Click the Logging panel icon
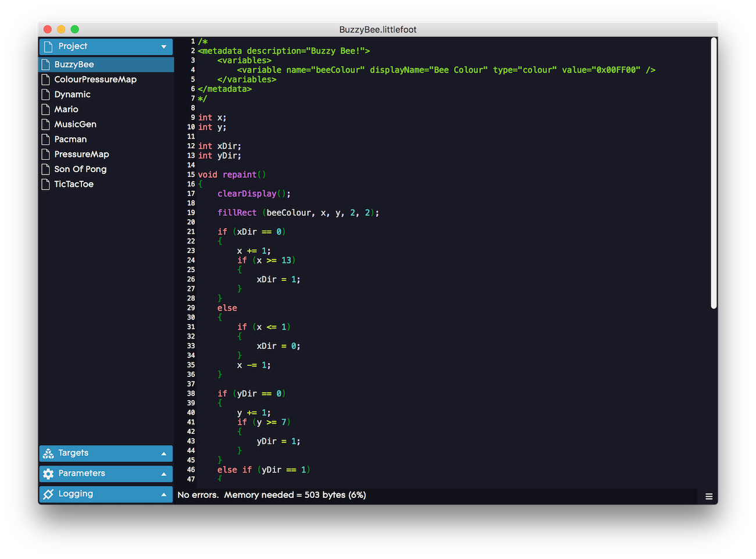756x559 pixels. (48, 494)
